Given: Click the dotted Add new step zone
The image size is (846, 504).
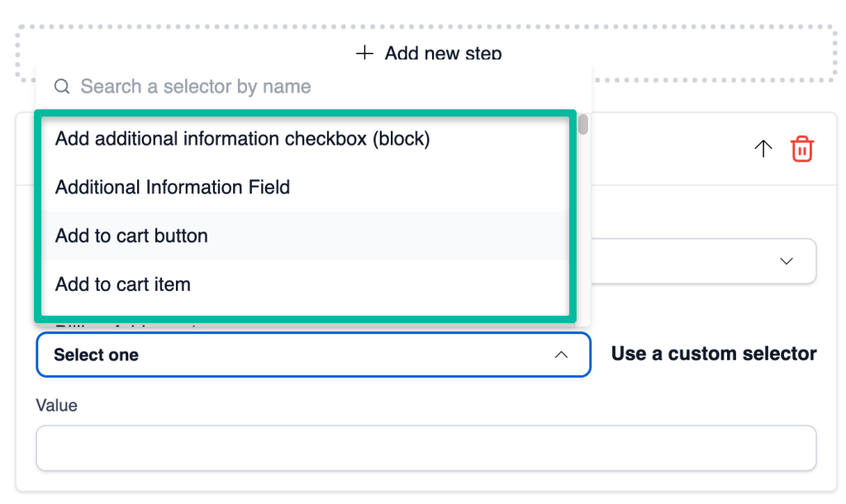Looking at the screenshot, I should pyautogui.click(x=426, y=53).
